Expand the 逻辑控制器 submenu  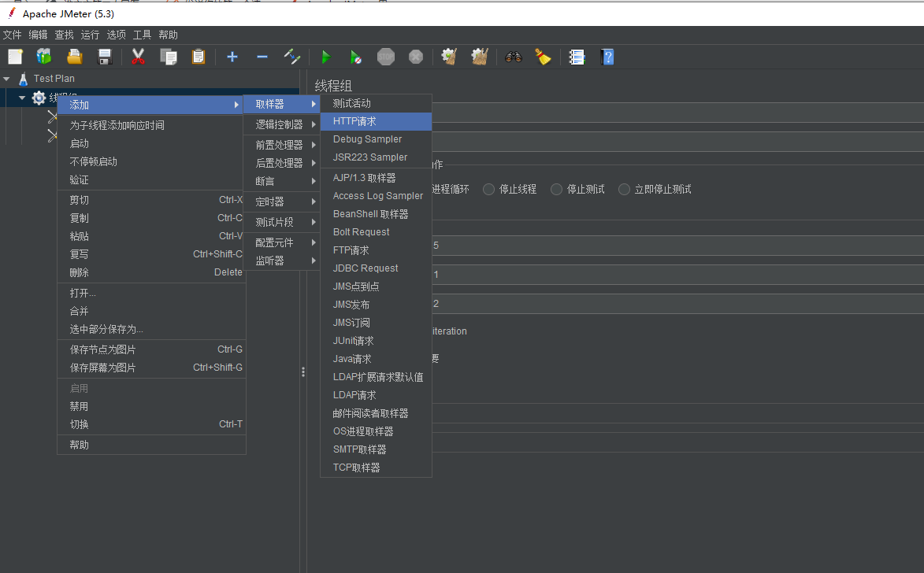[282, 124]
